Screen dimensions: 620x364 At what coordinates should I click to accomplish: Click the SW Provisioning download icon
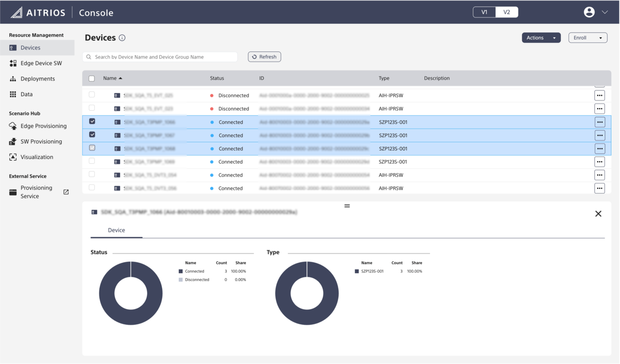point(13,141)
